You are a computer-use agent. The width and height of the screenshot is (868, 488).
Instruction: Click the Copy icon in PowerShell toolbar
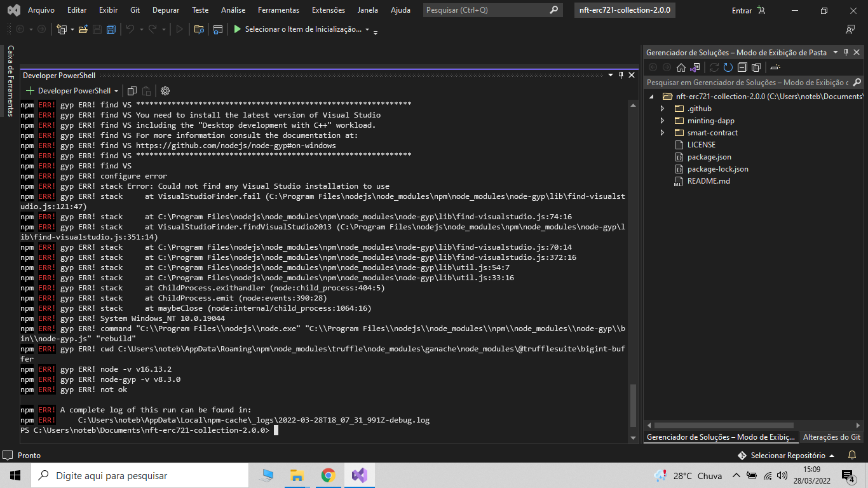pos(132,91)
